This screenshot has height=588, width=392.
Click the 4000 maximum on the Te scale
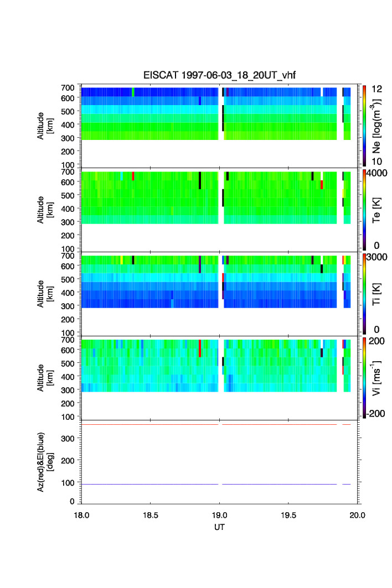tap(376, 173)
